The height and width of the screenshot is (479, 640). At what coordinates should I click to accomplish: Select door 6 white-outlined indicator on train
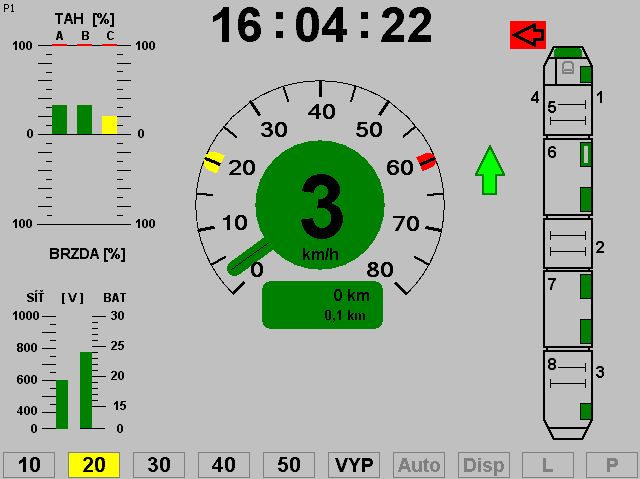pos(586,154)
